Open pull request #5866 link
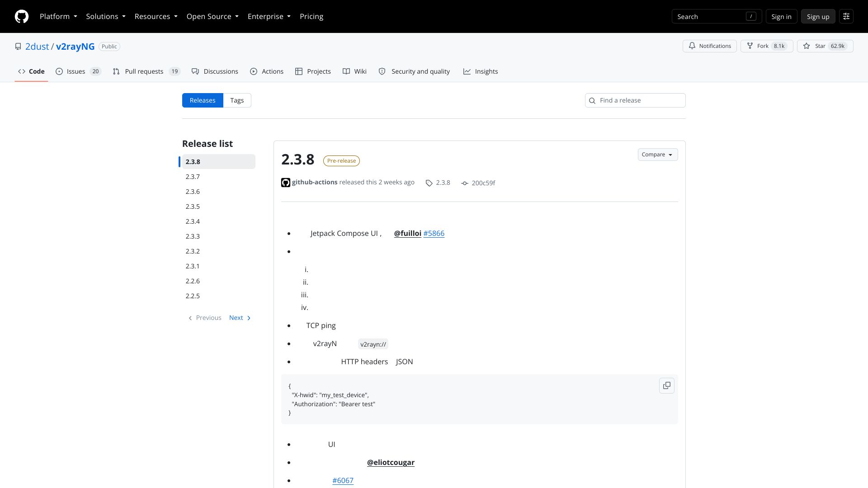This screenshot has width=868, height=488. [x=434, y=234]
